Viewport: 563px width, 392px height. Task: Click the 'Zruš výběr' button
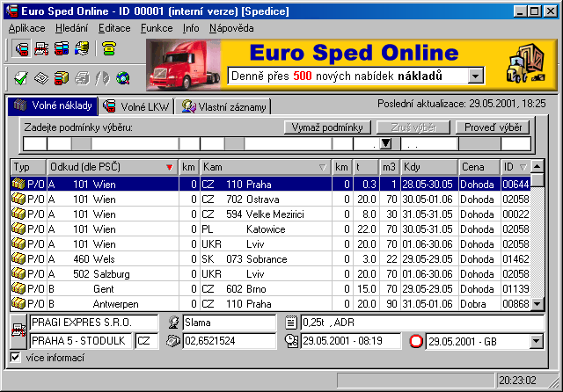point(413,127)
